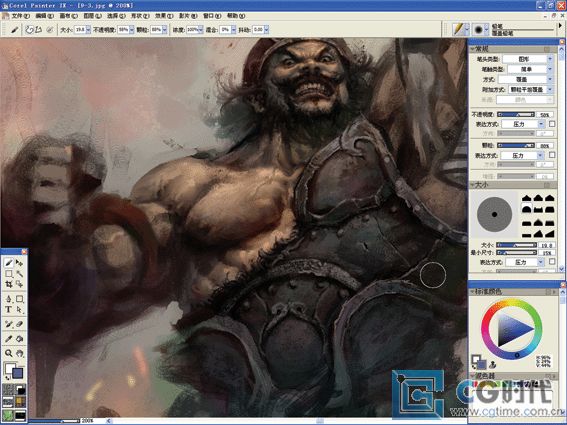Open the 大小 size dropdown on property bar
This screenshot has width=567, height=425.
tap(88, 30)
